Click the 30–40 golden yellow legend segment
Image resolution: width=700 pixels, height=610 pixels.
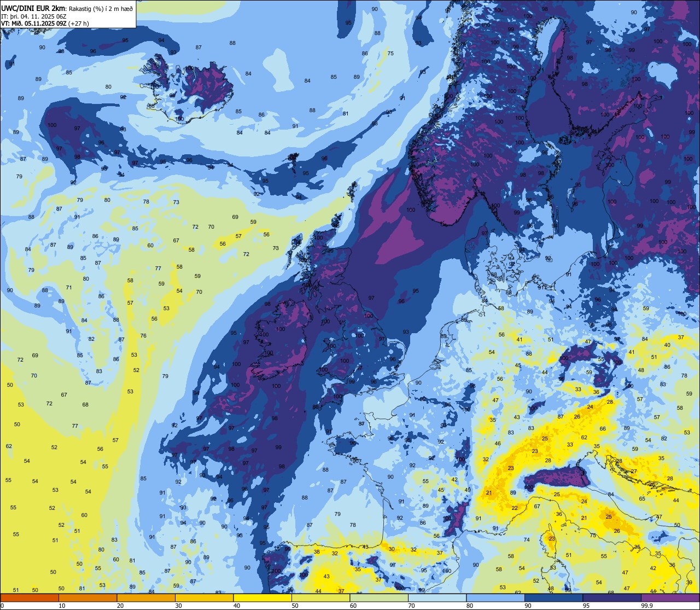click(x=204, y=597)
